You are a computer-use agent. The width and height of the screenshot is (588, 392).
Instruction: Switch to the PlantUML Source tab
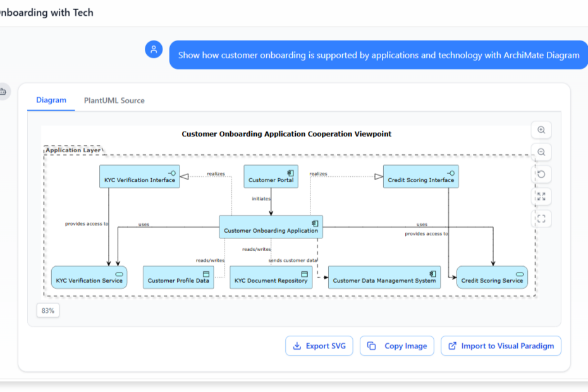coord(114,101)
